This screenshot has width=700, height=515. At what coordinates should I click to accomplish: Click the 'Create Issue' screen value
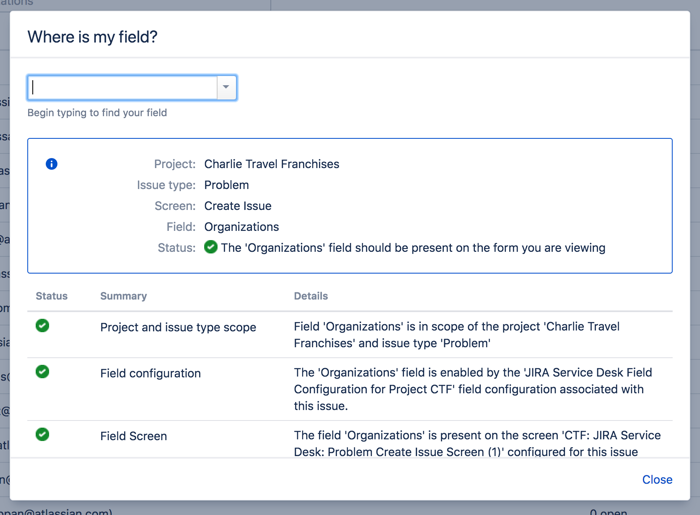click(238, 206)
